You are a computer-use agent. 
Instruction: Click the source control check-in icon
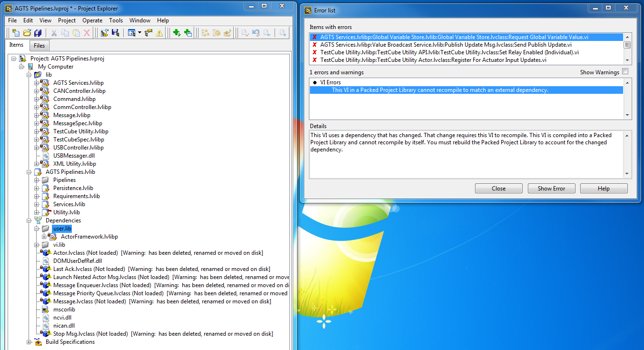point(245,33)
